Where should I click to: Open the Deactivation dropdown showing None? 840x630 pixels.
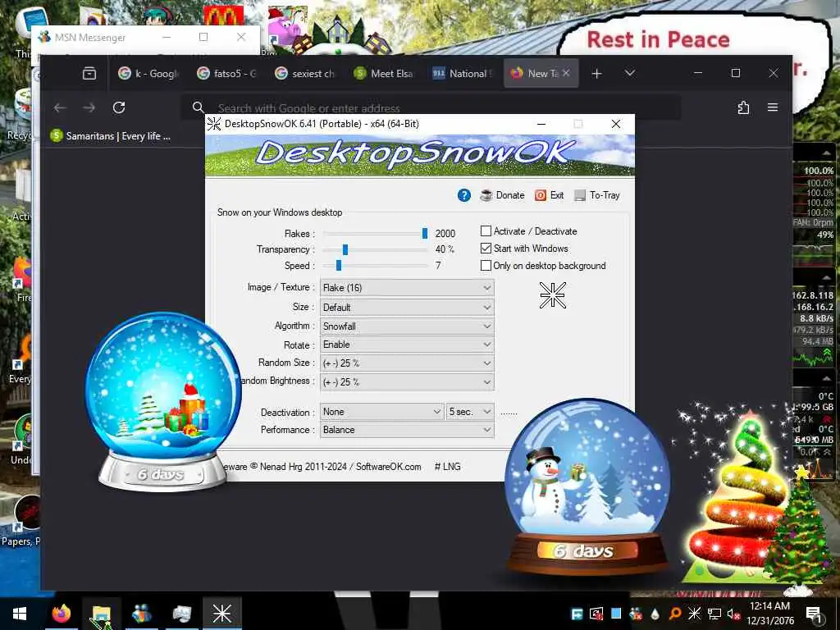click(x=381, y=412)
